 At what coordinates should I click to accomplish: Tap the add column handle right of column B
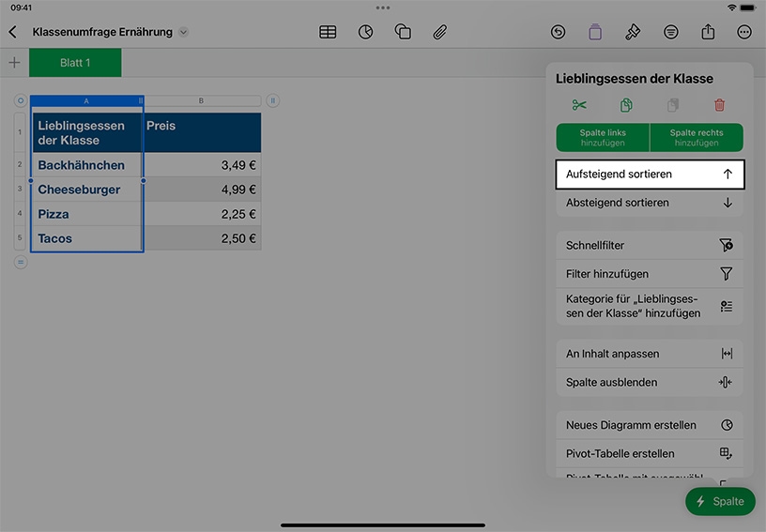tap(272, 100)
